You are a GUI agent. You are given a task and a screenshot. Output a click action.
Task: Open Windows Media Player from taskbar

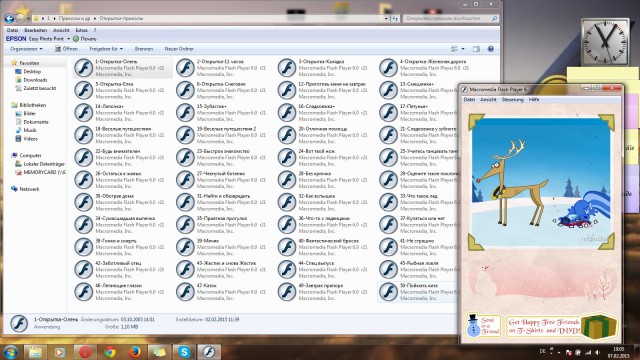click(x=60, y=352)
